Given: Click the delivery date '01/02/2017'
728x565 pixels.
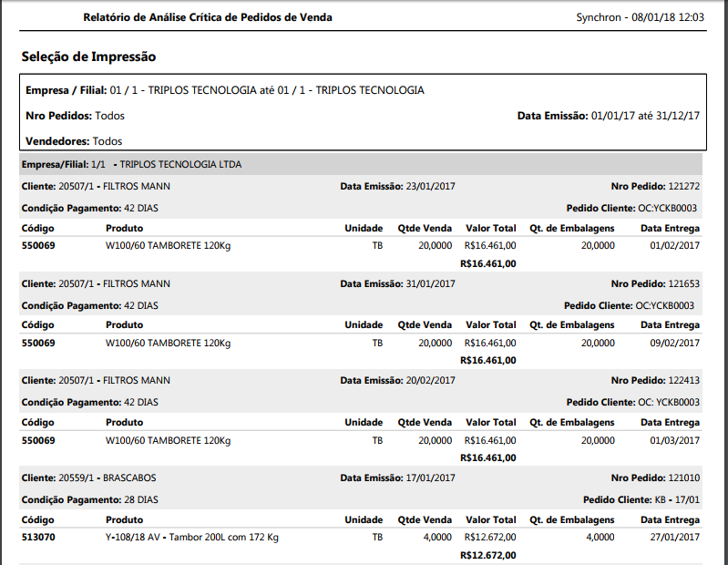Looking at the screenshot, I should click(674, 245).
